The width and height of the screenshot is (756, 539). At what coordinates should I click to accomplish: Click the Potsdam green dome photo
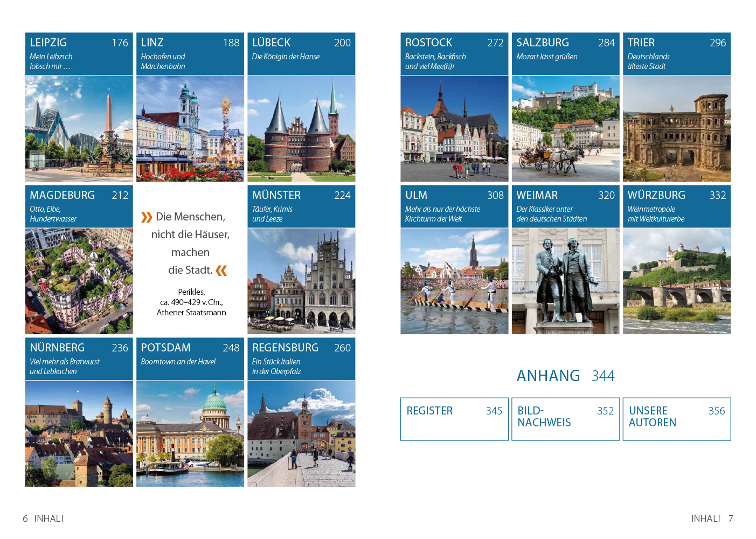190,433
